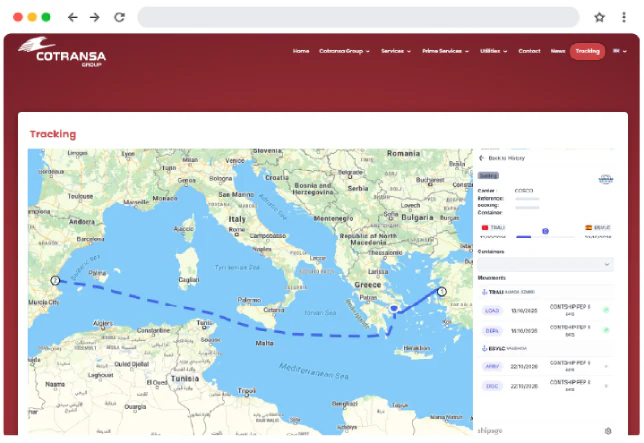Go forward with the browser forward arrow
Image resolution: width=644 pixels, height=443 pixels.
pyautogui.click(x=95, y=17)
